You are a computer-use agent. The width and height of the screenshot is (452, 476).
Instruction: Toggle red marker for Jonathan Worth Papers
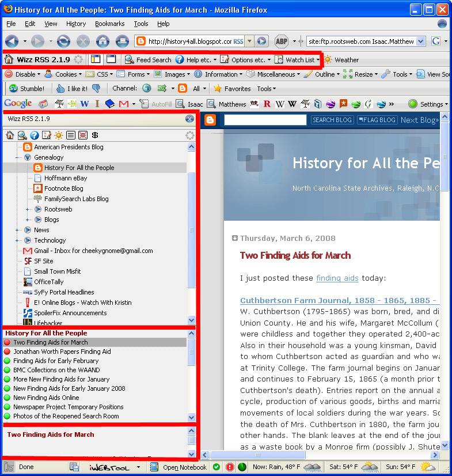7,351
